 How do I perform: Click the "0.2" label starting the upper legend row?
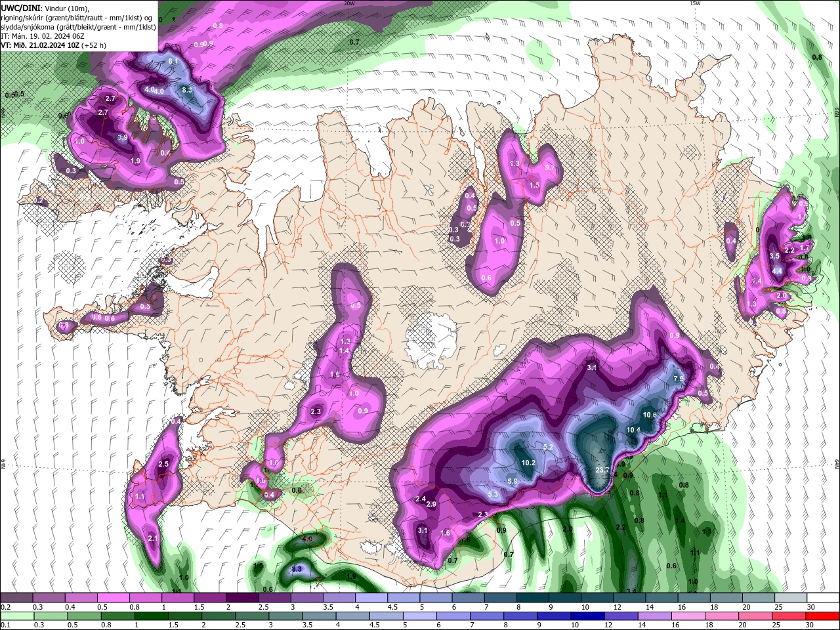(5, 607)
